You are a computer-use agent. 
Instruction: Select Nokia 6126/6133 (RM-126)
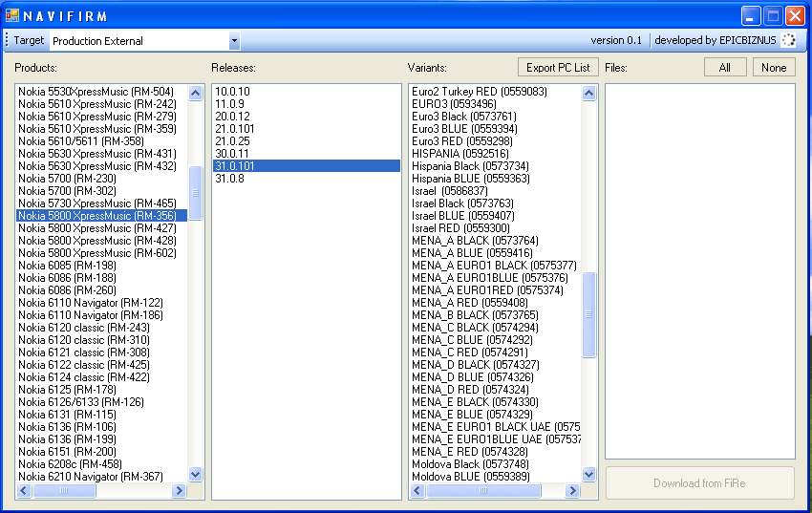pos(102,402)
